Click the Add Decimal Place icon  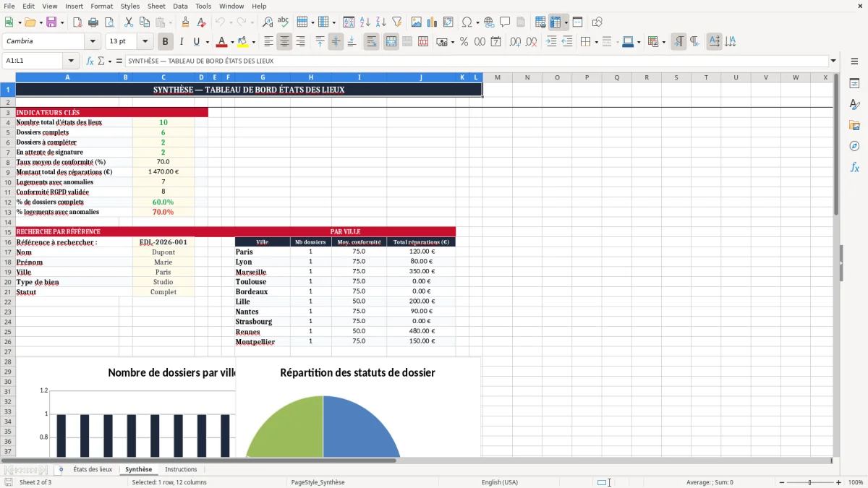(x=515, y=42)
